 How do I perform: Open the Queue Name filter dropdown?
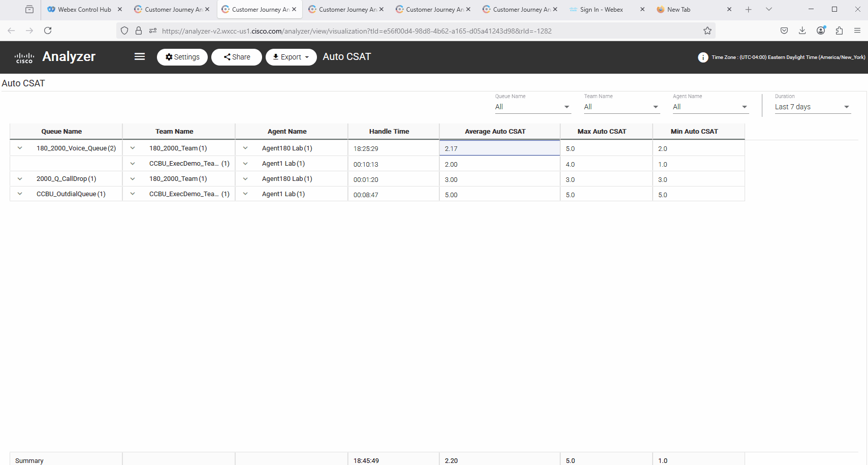point(532,107)
